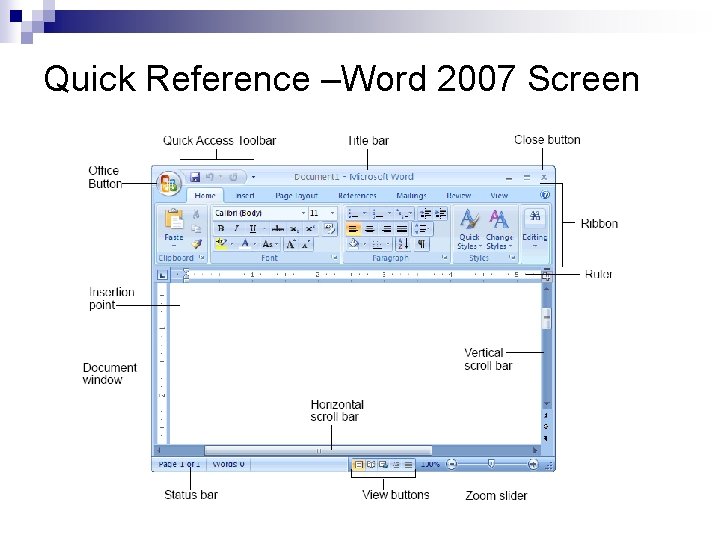
Task: Toggle the View Ruler button above scrollbar
Action: point(546,275)
